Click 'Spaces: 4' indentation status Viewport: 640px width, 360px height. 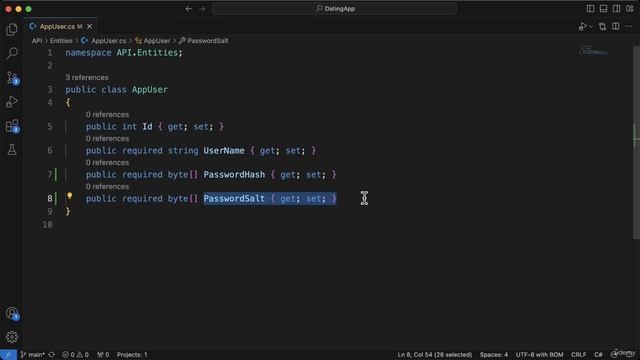494,355
